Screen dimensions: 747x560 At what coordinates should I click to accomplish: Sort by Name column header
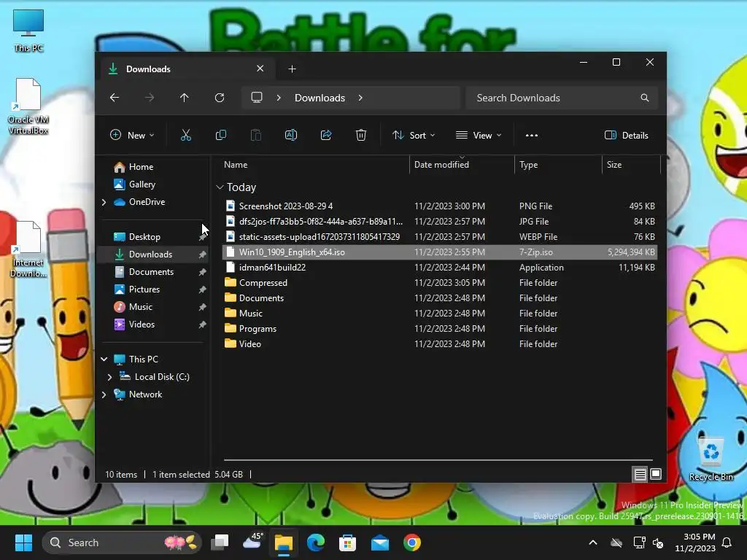pos(314,165)
